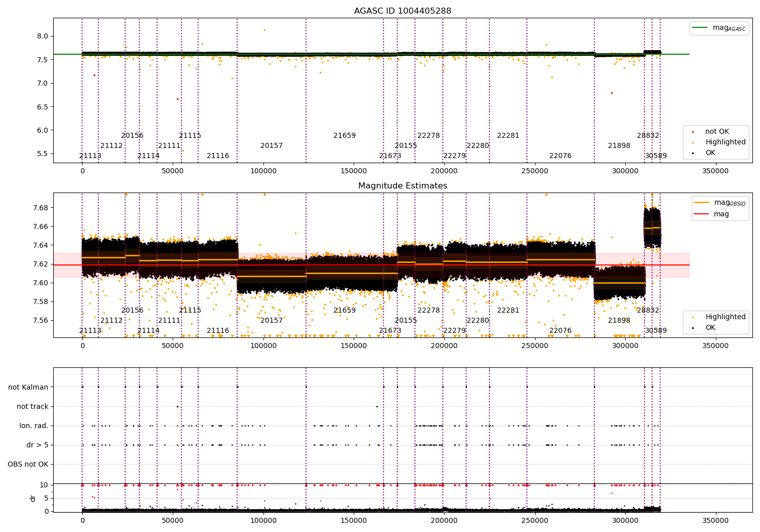Click the 5.5 y-axis tick in top panel
Image resolution: width=760 pixels, height=532 pixels.
coord(43,154)
